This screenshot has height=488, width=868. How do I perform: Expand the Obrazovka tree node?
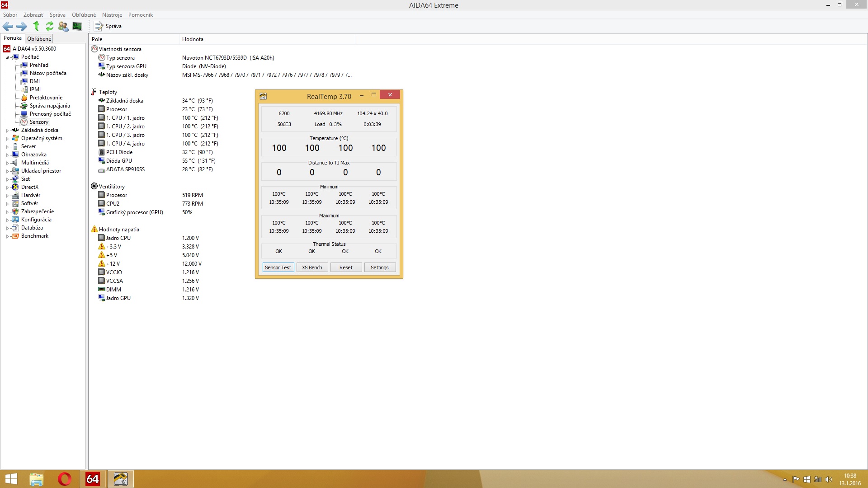click(7, 155)
